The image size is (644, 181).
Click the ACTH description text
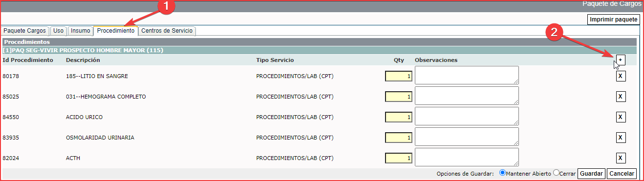(73, 158)
